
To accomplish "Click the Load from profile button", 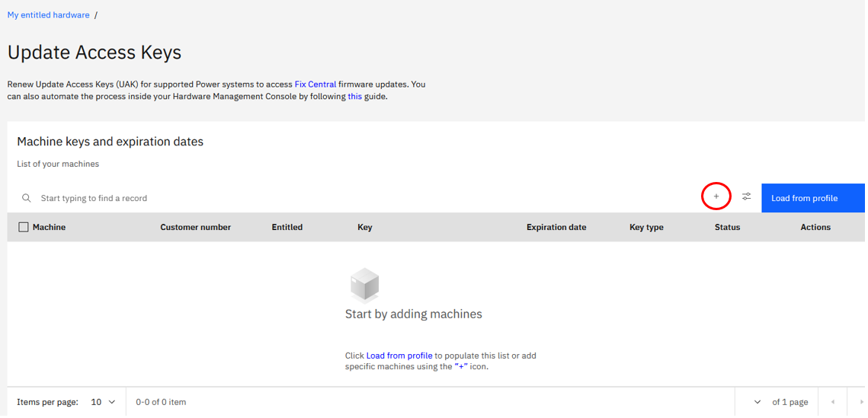I will click(x=812, y=198).
